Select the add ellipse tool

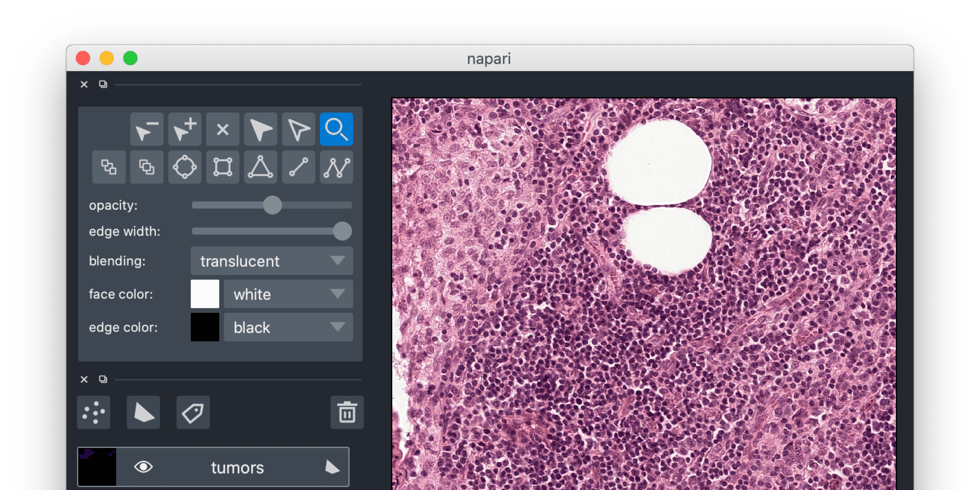click(184, 167)
